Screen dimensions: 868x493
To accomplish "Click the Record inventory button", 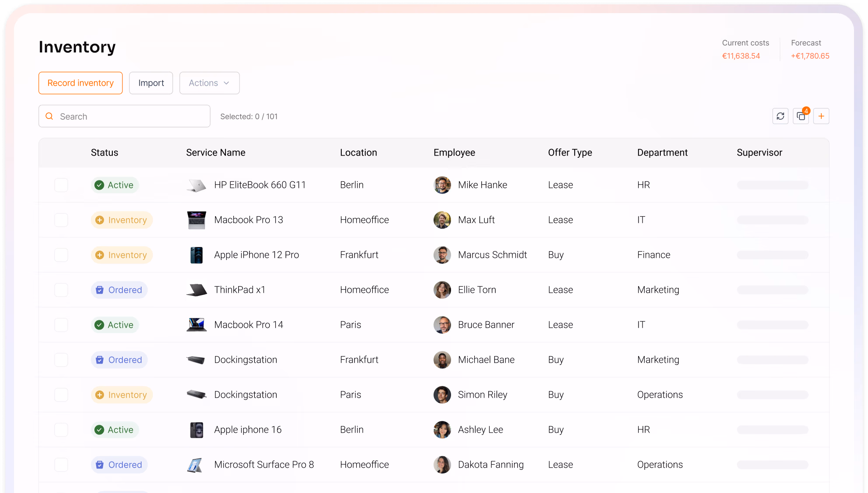I will point(80,83).
